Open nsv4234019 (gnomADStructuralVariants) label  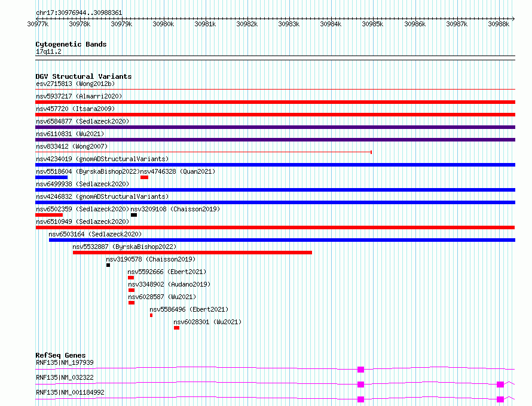coord(102,159)
